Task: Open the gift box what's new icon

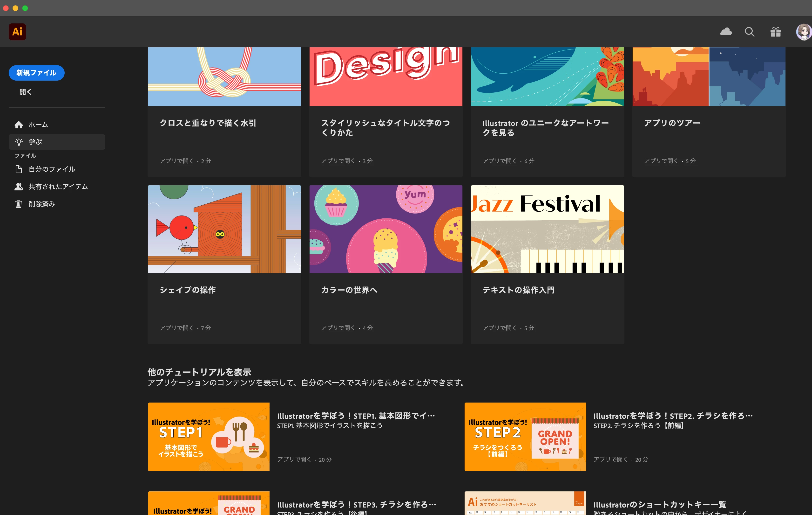Action: (x=776, y=32)
